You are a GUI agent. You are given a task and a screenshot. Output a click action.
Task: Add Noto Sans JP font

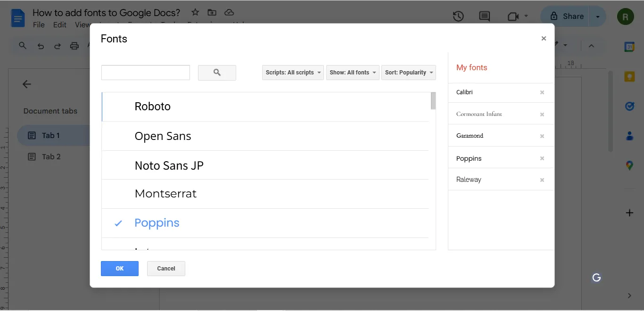265,165
